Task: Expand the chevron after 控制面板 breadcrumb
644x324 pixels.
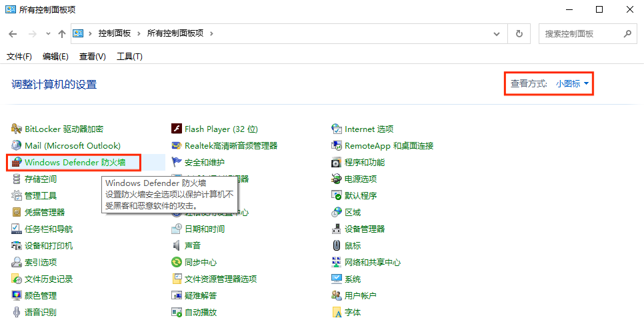Action: click(x=139, y=34)
